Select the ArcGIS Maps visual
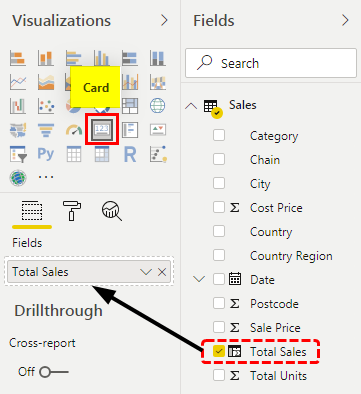Image resolution: width=361 pixels, height=394 pixels. pos(18,178)
